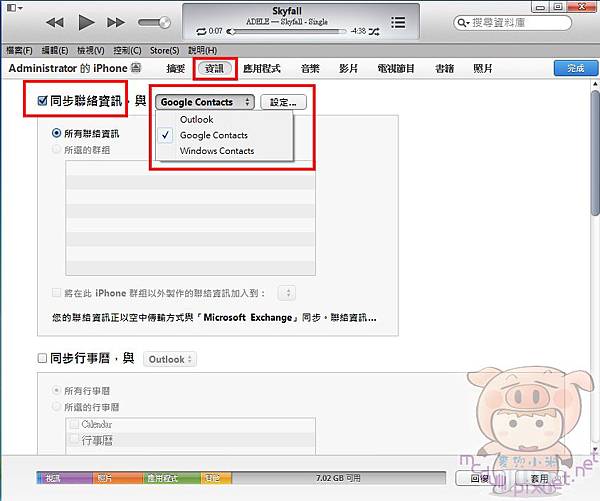
Task: Open the window menu icon in the title corner
Action: (15, 8)
